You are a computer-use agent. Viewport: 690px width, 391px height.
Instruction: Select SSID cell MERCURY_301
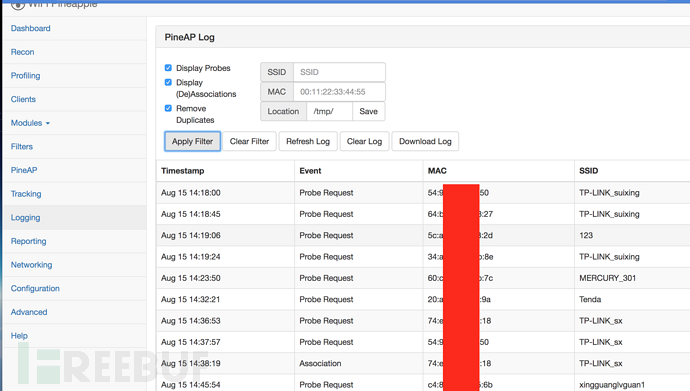coord(607,278)
